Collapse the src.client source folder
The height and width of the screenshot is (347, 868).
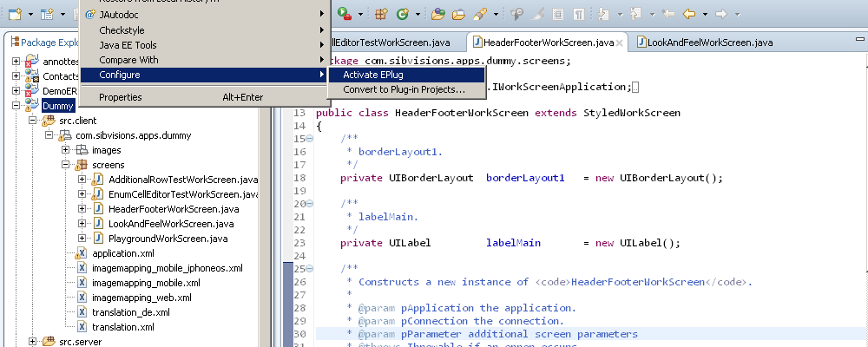click(x=32, y=121)
